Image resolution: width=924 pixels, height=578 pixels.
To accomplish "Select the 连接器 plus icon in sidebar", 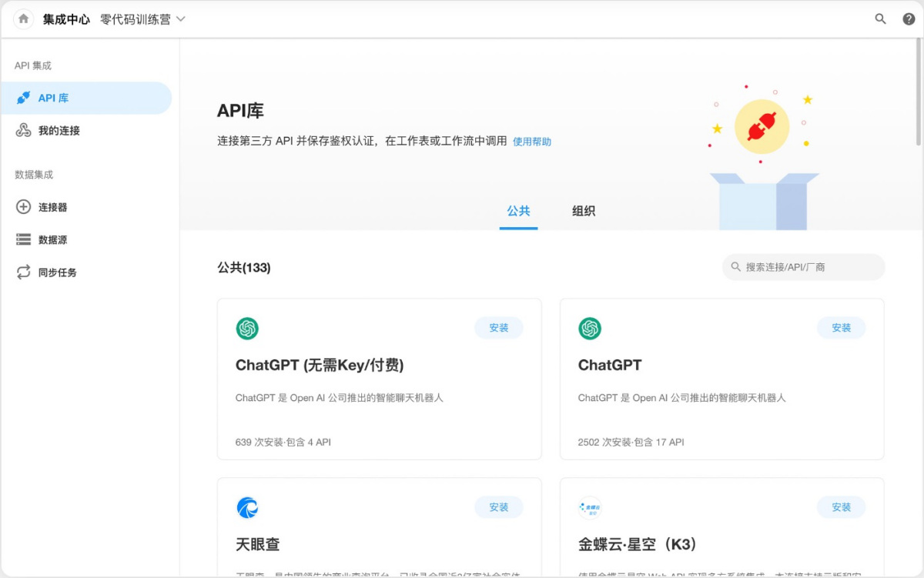I will [x=24, y=207].
